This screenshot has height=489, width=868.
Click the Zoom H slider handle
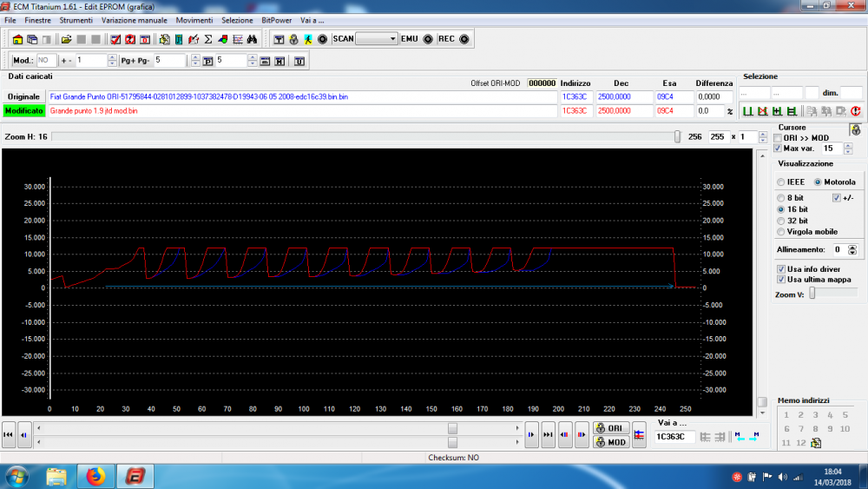click(x=678, y=136)
